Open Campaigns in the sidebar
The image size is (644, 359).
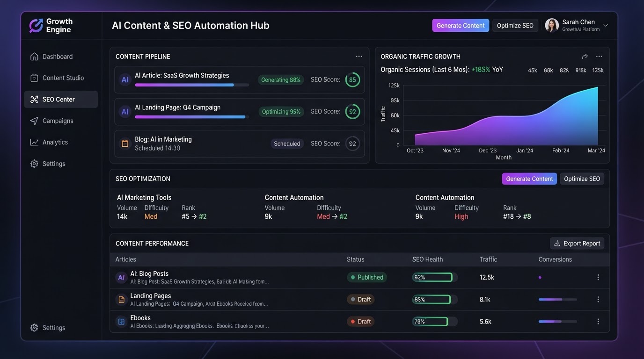click(61, 121)
